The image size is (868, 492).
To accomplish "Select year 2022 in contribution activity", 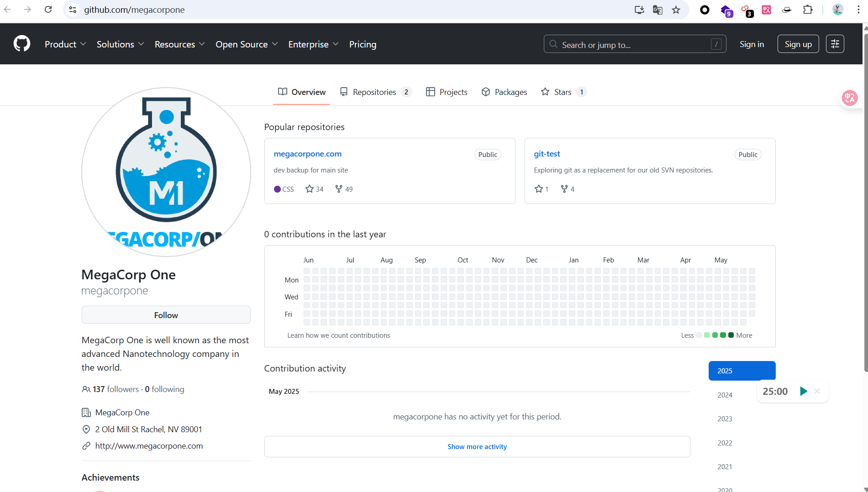I will pos(725,443).
